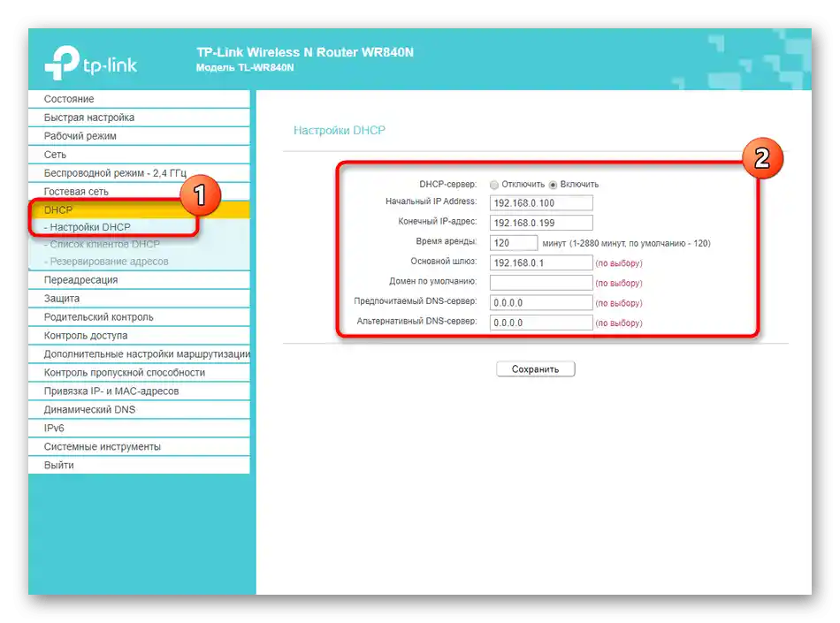The height and width of the screenshot is (623, 840).
Task: Click the TP-Link Wireless N Router WR840N title
Action: point(305,52)
